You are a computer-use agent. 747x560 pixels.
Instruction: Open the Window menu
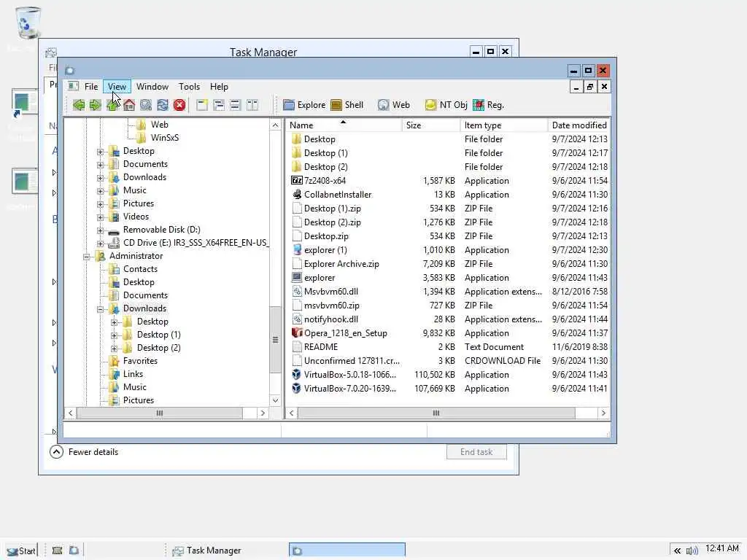click(x=152, y=87)
